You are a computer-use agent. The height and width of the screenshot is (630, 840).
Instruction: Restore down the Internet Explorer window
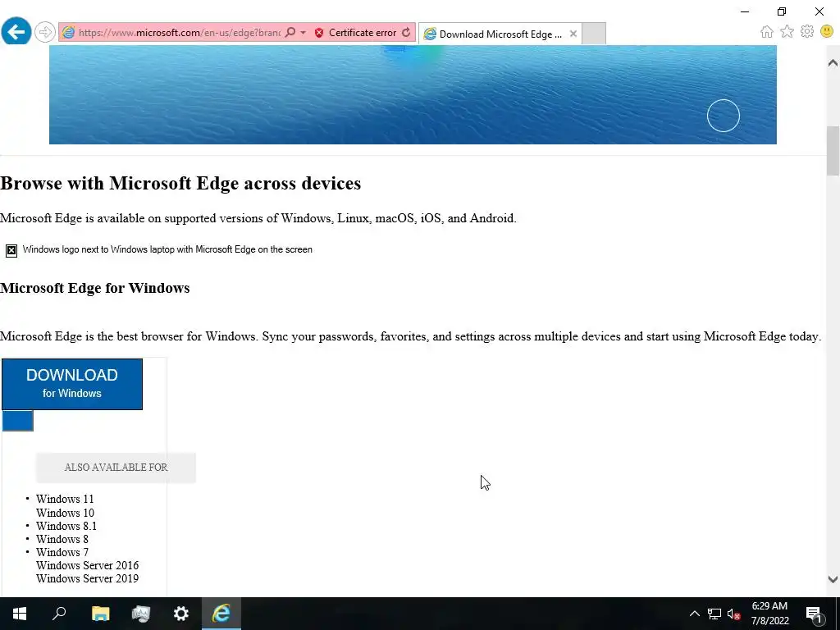pyautogui.click(x=782, y=11)
